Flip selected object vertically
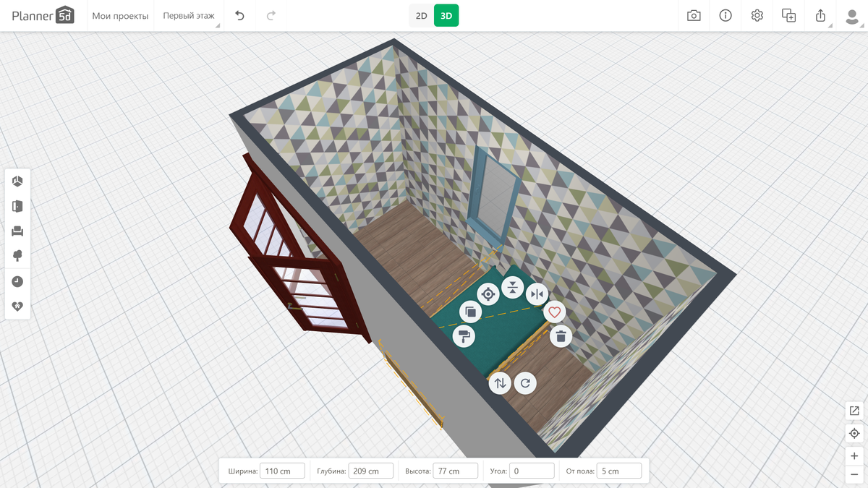868x488 pixels. click(512, 287)
